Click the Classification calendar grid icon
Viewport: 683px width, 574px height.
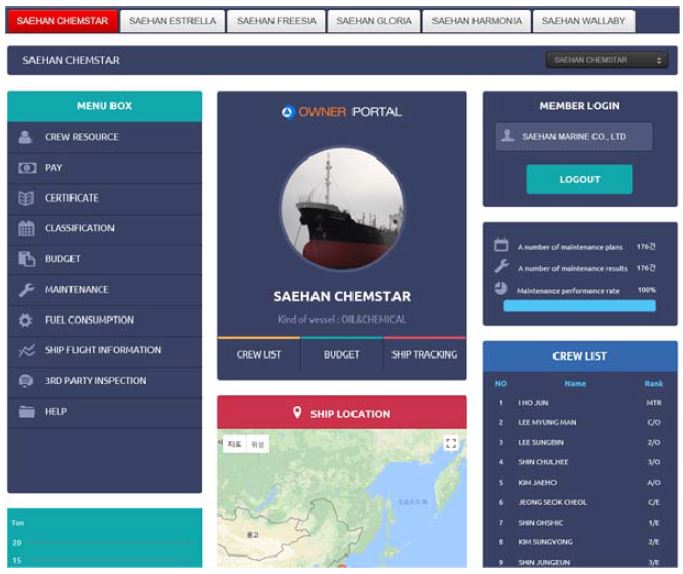(x=26, y=228)
